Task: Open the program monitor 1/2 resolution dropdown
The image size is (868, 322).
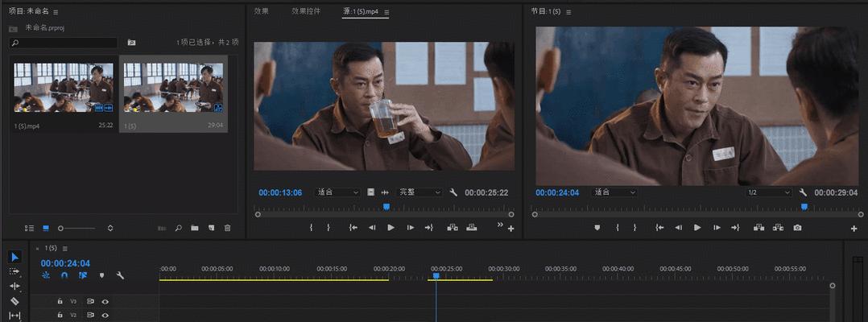Action: [769, 192]
